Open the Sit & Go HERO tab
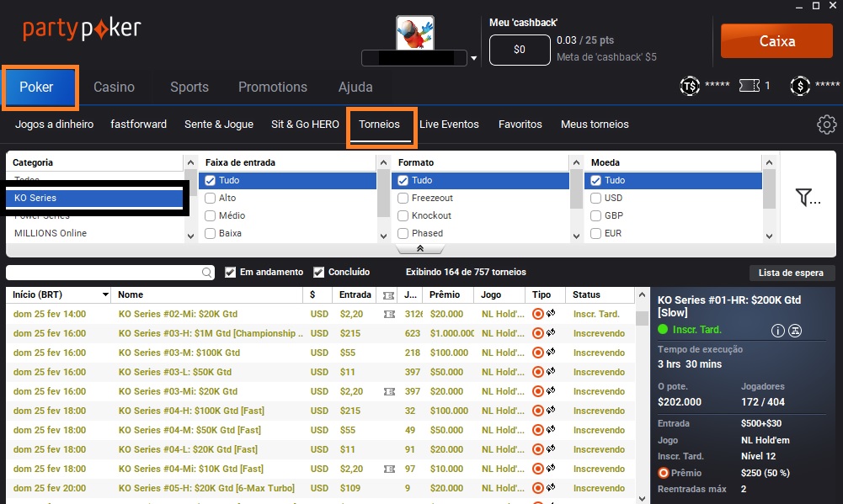The width and height of the screenshot is (843, 504). click(x=305, y=125)
